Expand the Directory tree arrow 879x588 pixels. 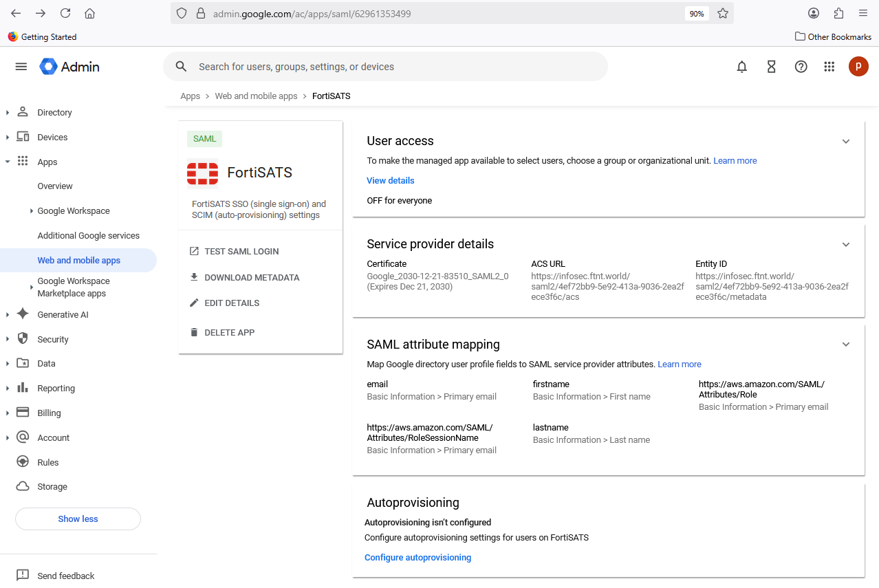pos(8,112)
